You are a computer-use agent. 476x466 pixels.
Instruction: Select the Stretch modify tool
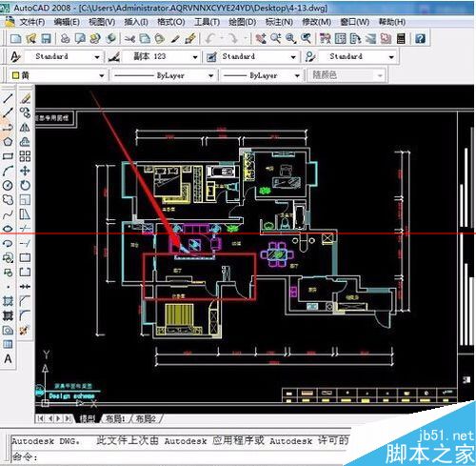coord(25,214)
